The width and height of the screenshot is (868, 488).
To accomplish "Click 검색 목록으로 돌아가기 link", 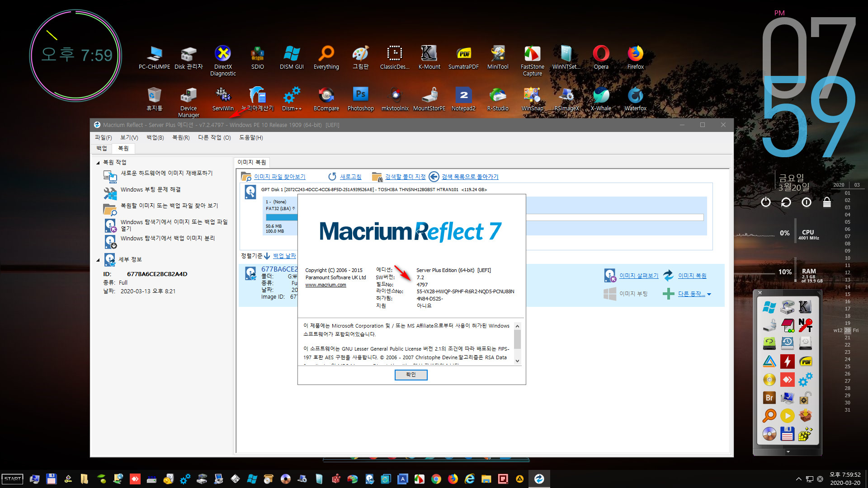I will coord(470,177).
